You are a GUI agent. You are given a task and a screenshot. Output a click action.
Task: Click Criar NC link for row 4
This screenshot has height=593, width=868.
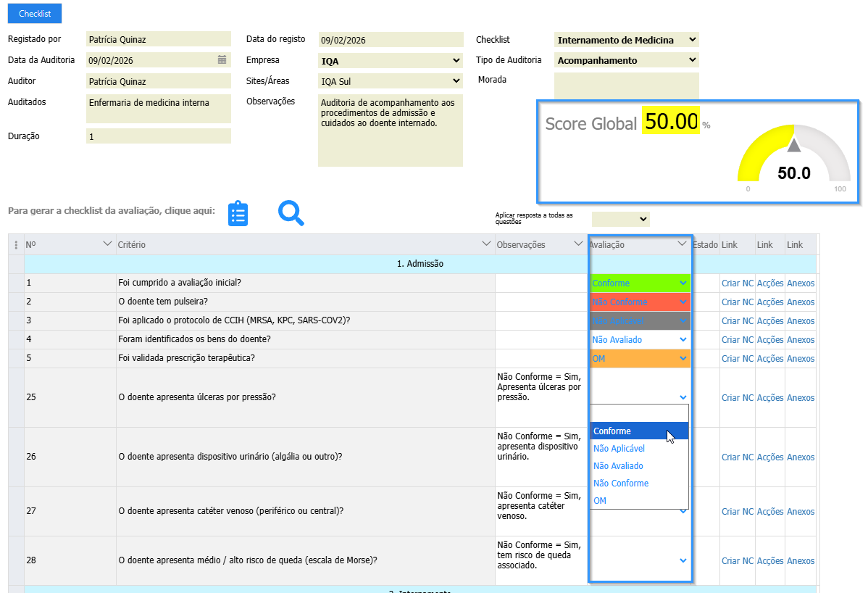coord(738,339)
